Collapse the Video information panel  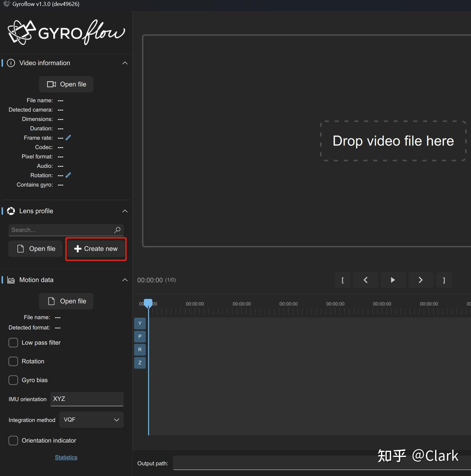pos(125,63)
